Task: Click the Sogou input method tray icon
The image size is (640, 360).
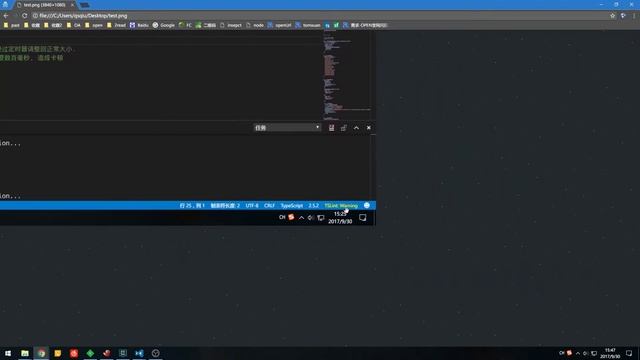Action: coord(569,353)
